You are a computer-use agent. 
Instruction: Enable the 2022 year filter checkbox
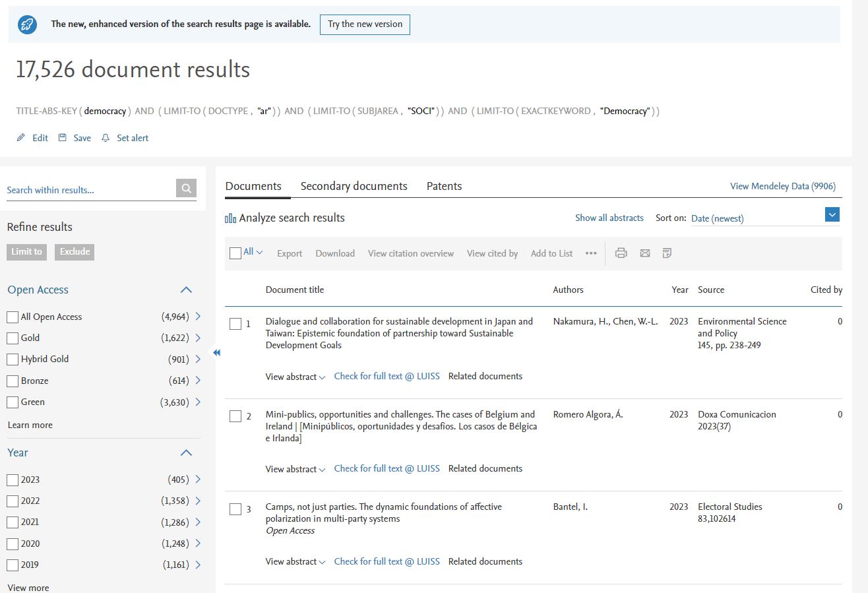11,501
